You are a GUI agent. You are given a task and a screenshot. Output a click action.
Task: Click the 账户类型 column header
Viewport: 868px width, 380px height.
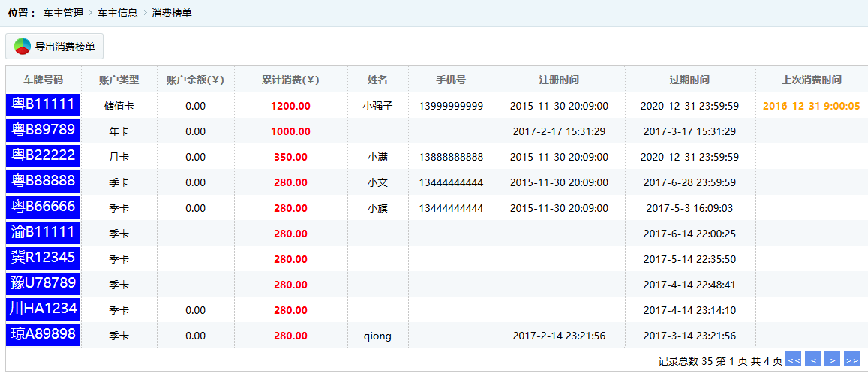119,80
